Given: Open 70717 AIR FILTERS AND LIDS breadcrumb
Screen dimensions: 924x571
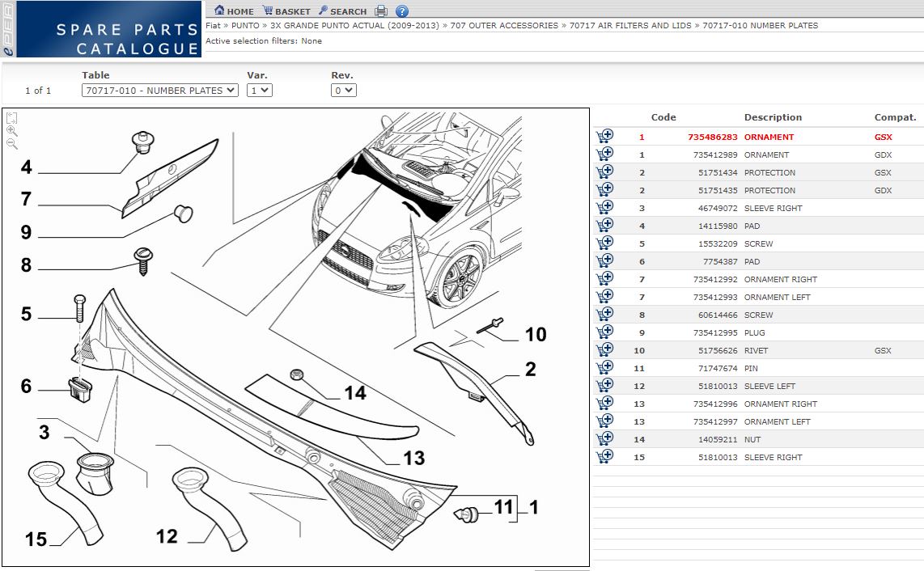Looking at the screenshot, I should coord(630,25).
